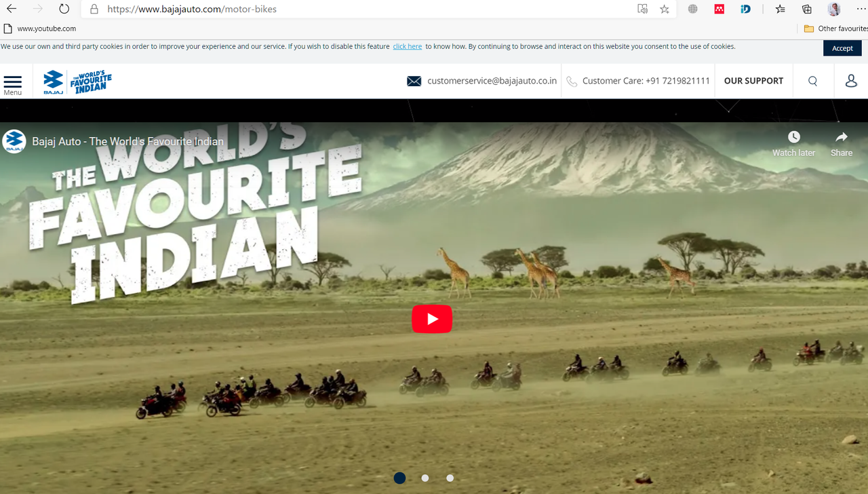Viewport: 868px width, 494px height.
Task: Click the red extension icon in toolbar
Action: point(719,9)
